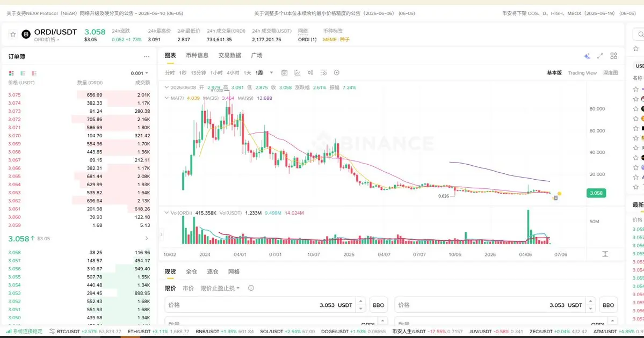Open the search icon in right panel
Screen dimensions: 644x338
tap(640, 34)
